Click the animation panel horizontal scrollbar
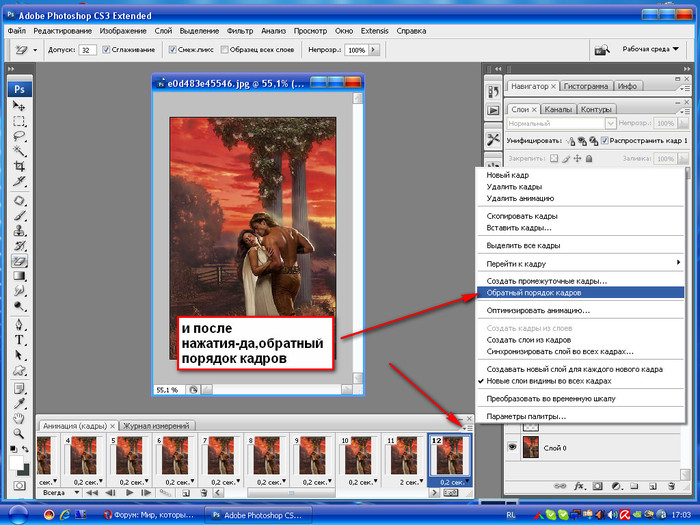This screenshot has height=525, width=700. pos(291,493)
